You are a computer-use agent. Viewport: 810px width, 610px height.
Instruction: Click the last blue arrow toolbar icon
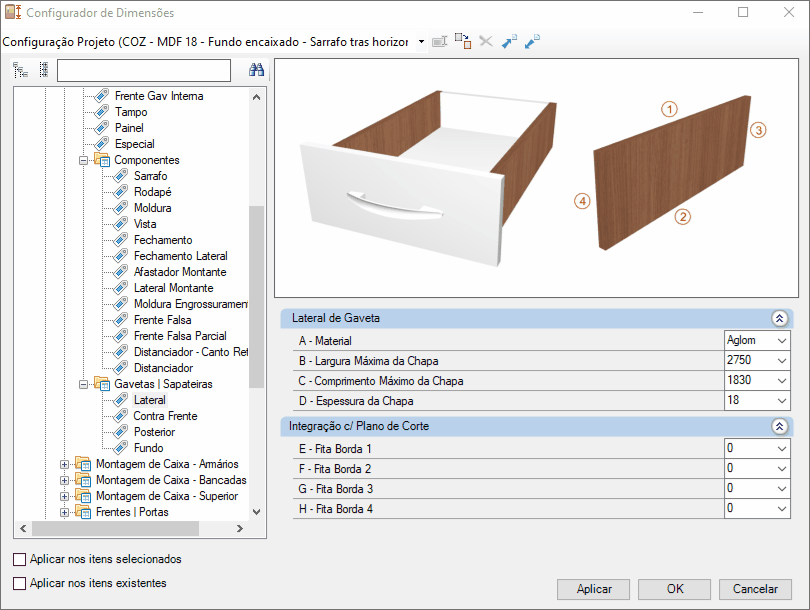click(x=533, y=42)
